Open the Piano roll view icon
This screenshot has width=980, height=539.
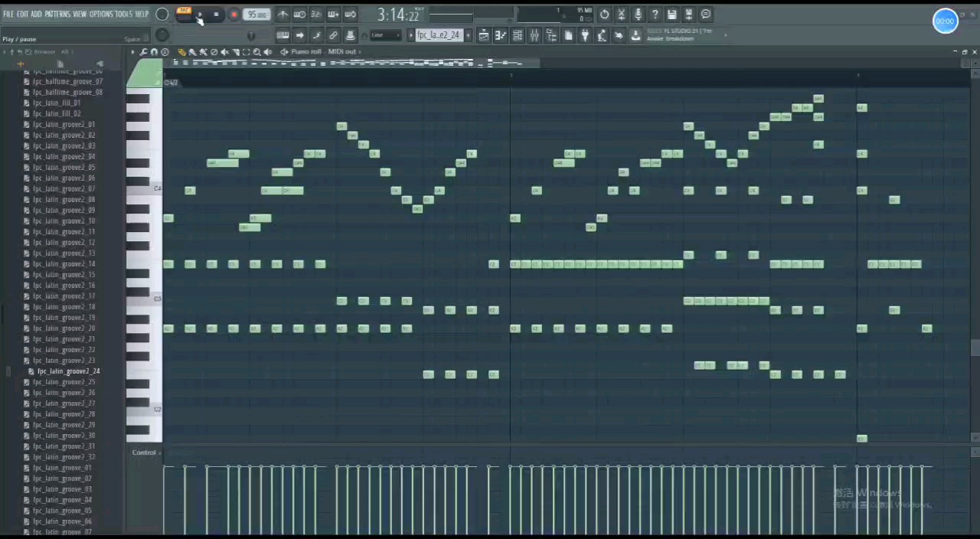tap(500, 35)
